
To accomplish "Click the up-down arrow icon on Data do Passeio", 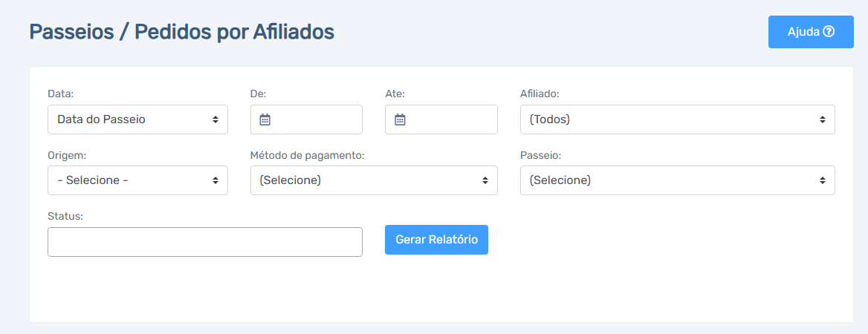I will (216, 119).
